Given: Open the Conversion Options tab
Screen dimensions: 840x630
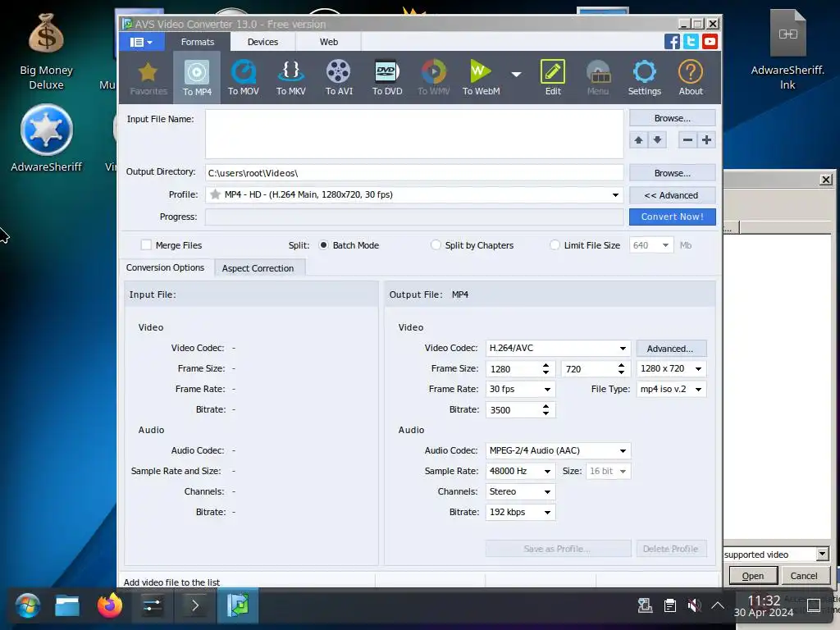Looking at the screenshot, I should (x=165, y=267).
